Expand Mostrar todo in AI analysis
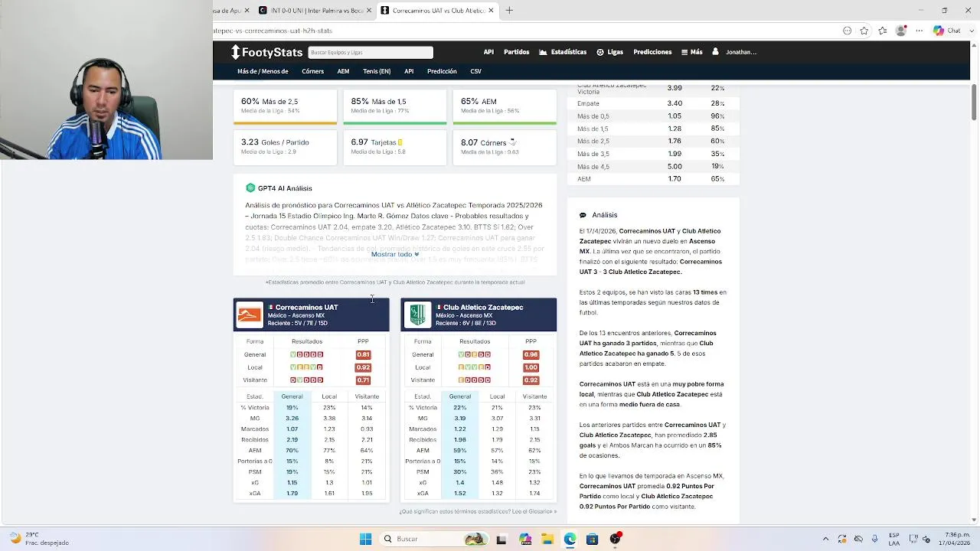The width and height of the screenshot is (980, 551). point(395,254)
